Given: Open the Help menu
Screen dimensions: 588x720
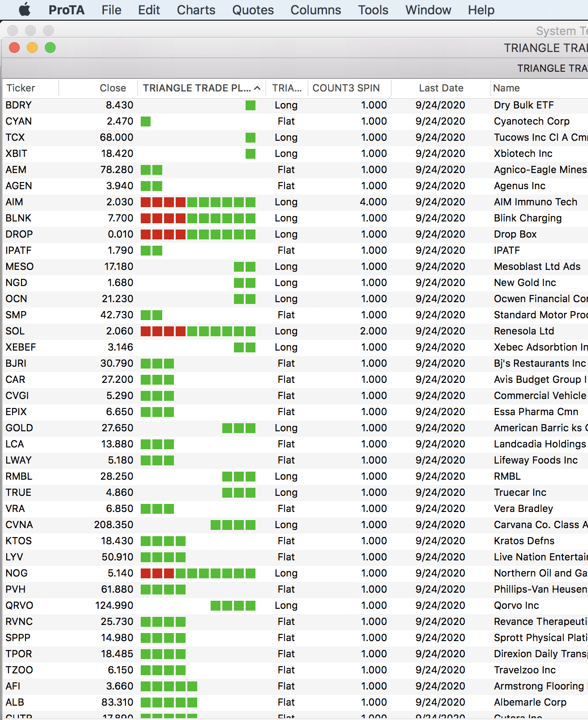Looking at the screenshot, I should (481, 10).
